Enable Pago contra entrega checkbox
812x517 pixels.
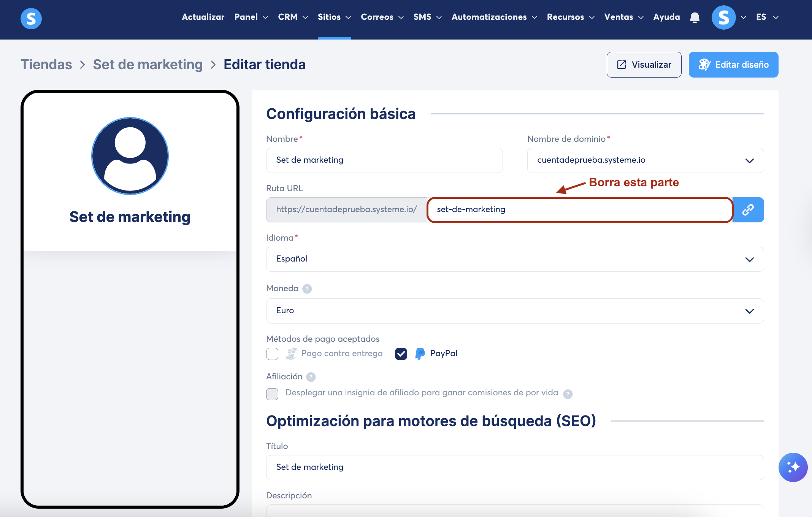pyautogui.click(x=272, y=354)
